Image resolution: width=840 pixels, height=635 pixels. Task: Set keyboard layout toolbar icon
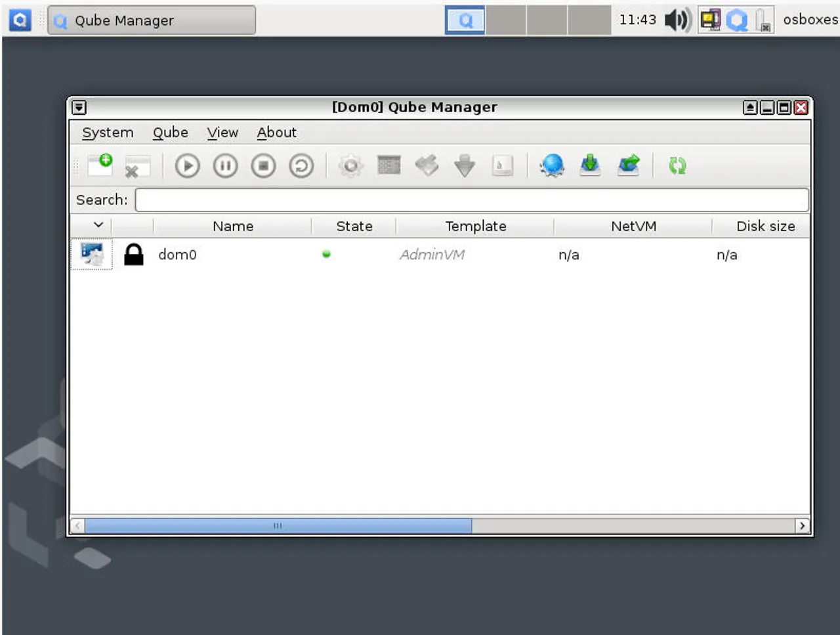pyautogui.click(x=503, y=165)
